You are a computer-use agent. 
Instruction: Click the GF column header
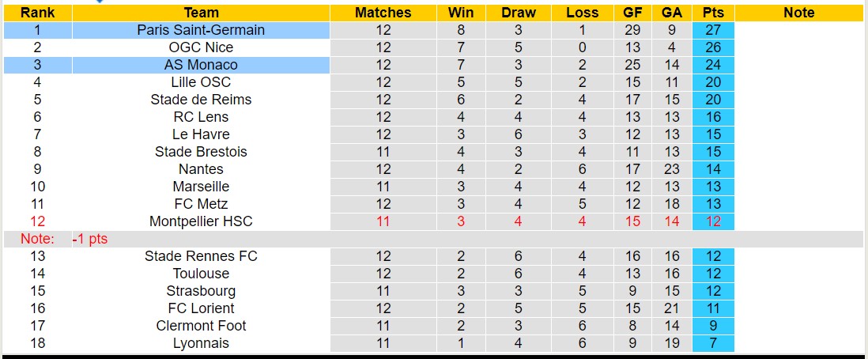632,13
